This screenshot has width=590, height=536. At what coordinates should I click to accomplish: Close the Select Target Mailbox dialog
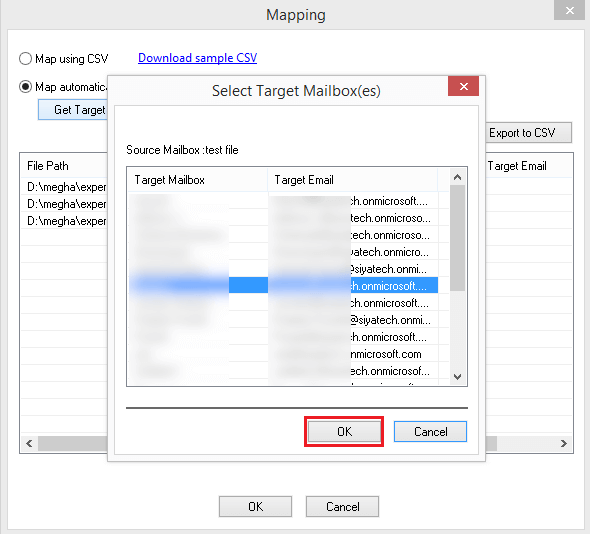click(463, 86)
